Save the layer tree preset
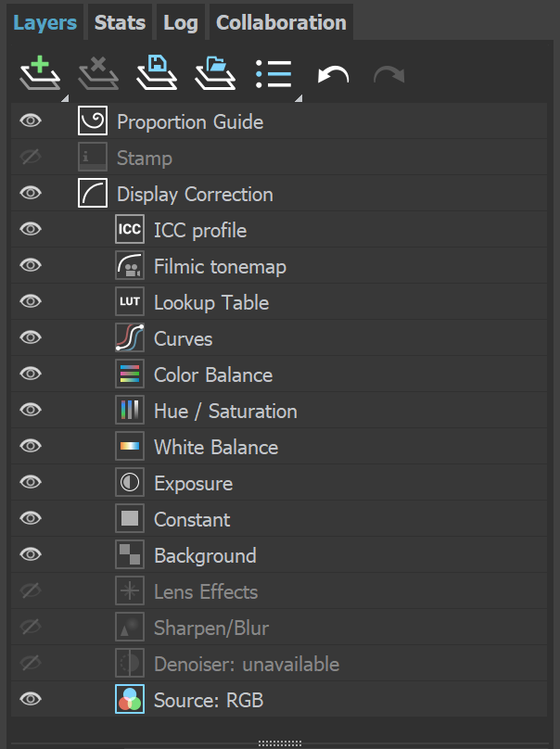The width and height of the screenshot is (560, 749). [157, 73]
